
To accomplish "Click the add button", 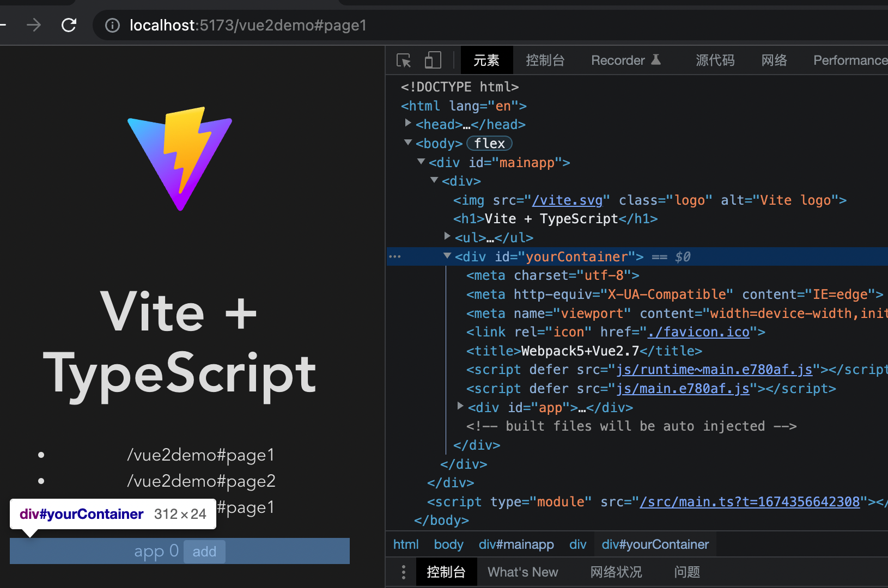I will (x=204, y=552).
